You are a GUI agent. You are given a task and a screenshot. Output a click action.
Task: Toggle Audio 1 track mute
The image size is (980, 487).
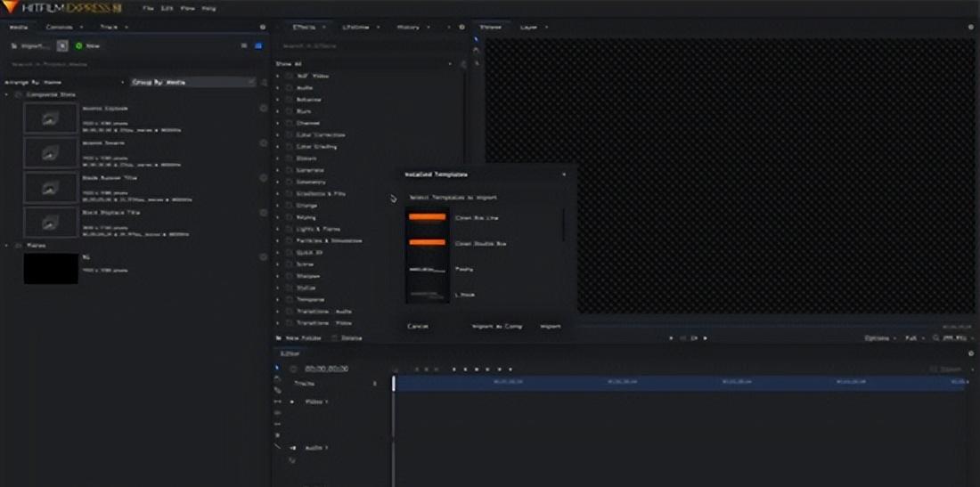(x=291, y=448)
